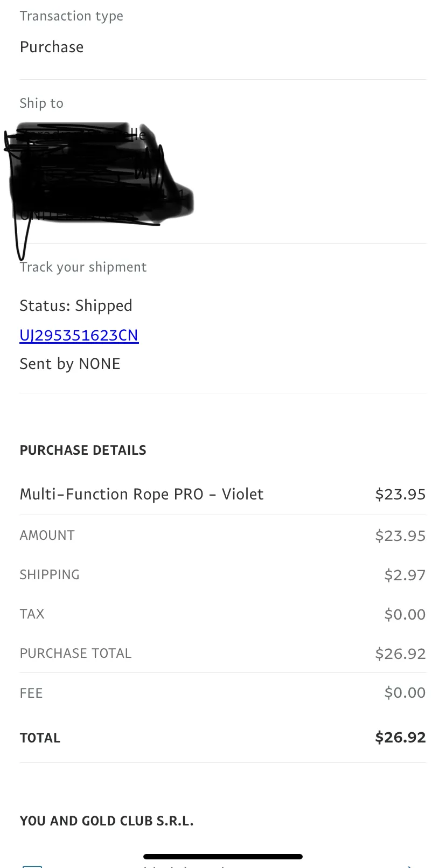Screen dimensions: 446x868
Task: Tap the bold TOTAL $26.92 amount
Action: click(400, 737)
